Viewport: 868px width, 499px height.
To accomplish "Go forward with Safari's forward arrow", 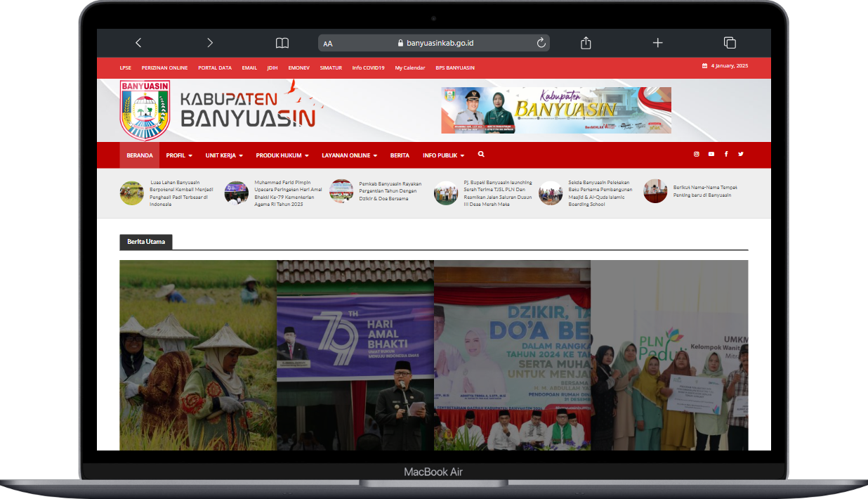I will [210, 43].
